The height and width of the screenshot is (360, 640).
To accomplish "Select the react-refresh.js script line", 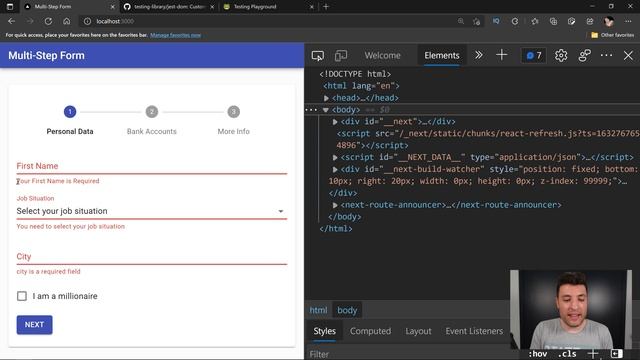I will point(488,139).
